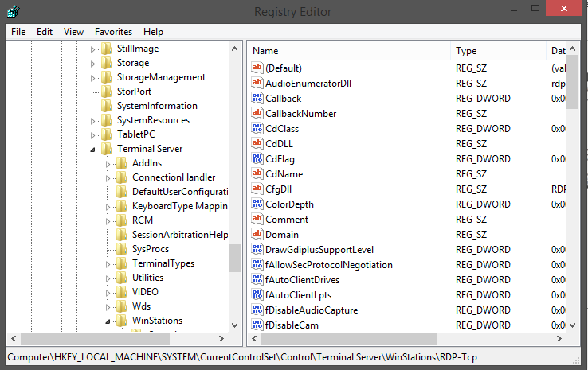The width and height of the screenshot is (588, 370).
Task: Collapse the WinStations tree node
Action: tap(108, 321)
